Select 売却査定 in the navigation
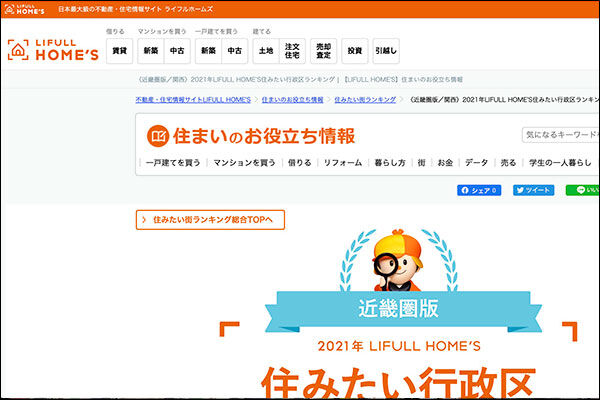 pos(324,51)
